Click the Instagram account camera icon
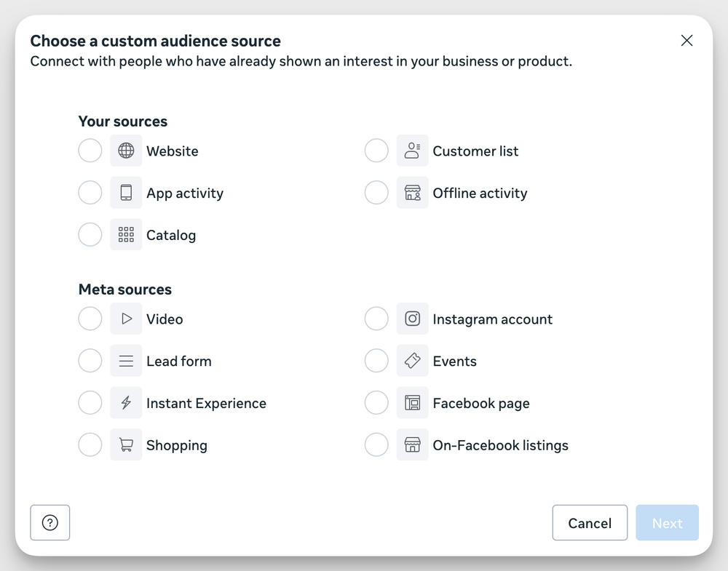728x571 pixels. point(412,319)
